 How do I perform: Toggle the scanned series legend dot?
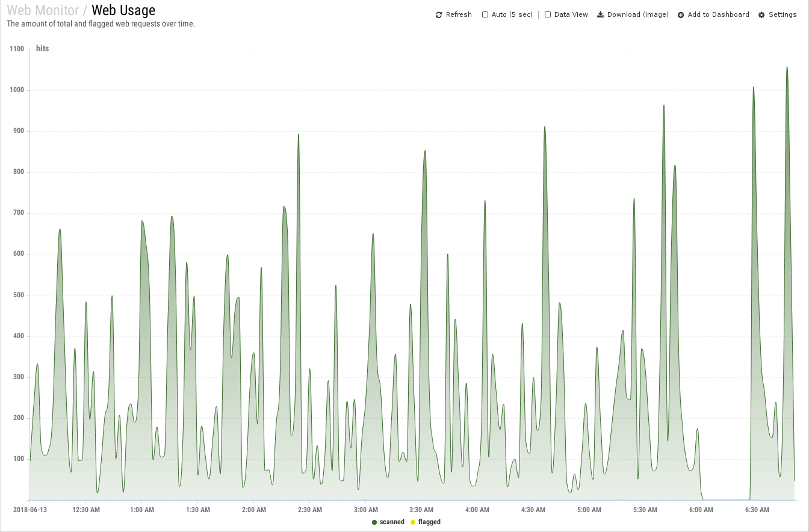tap(374, 522)
